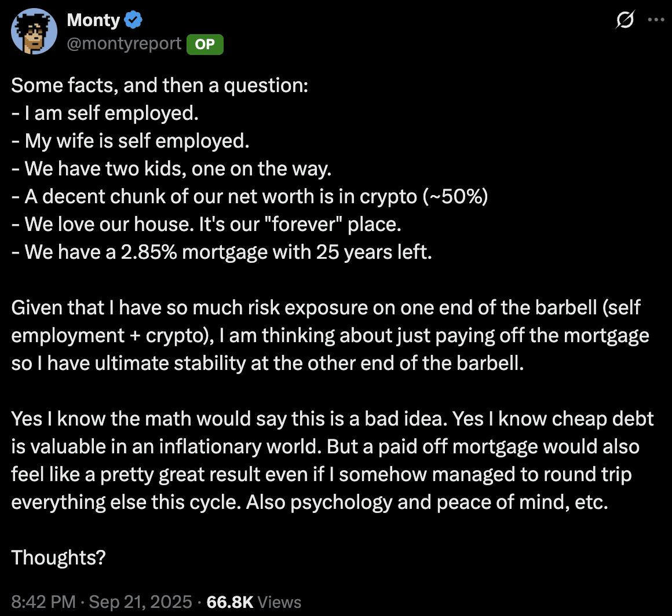The image size is (672, 616).
Task: Click the paragraph beginning "Yes I know the math"
Action: click(x=332, y=460)
